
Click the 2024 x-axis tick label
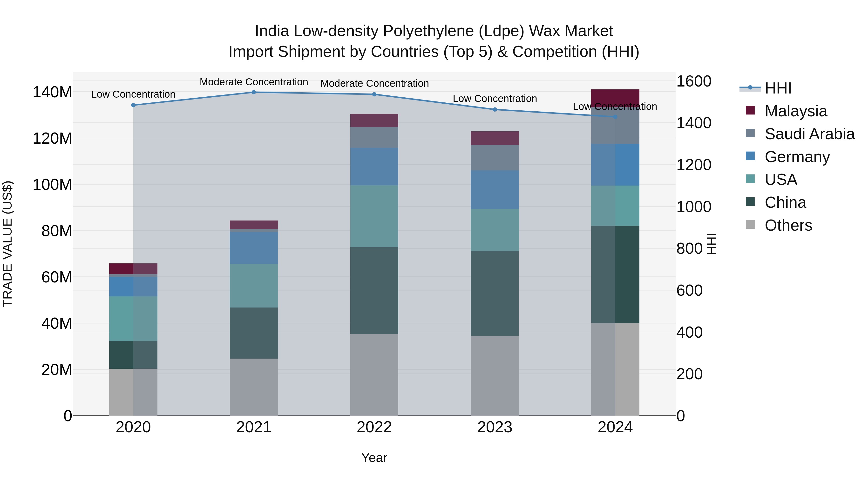click(x=615, y=427)
